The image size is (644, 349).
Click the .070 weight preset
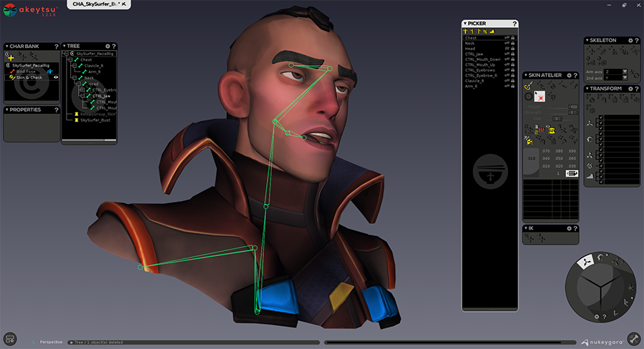pos(546,151)
